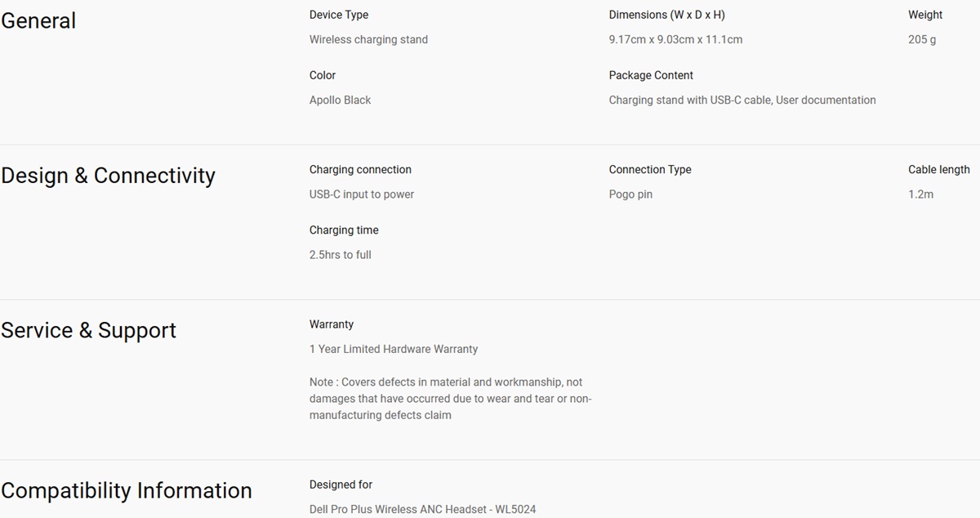Click the USB-C input to power value
Screen dimensions: 980x518
(x=362, y=194)
